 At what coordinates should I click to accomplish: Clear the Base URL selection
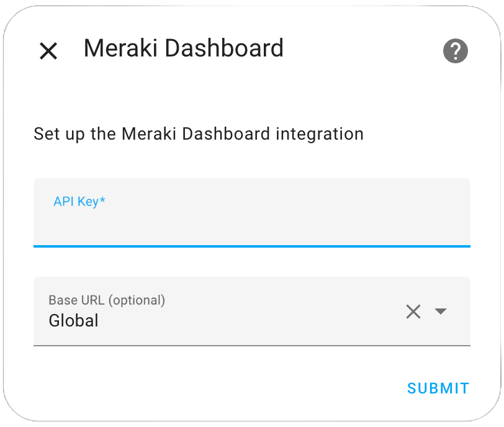[413, 312]
